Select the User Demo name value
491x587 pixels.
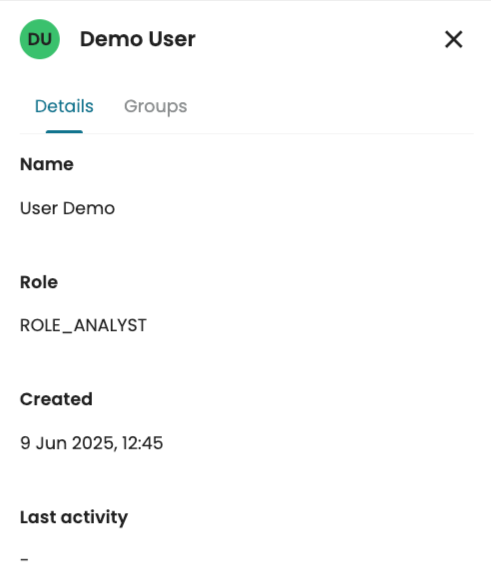[67, 208]
